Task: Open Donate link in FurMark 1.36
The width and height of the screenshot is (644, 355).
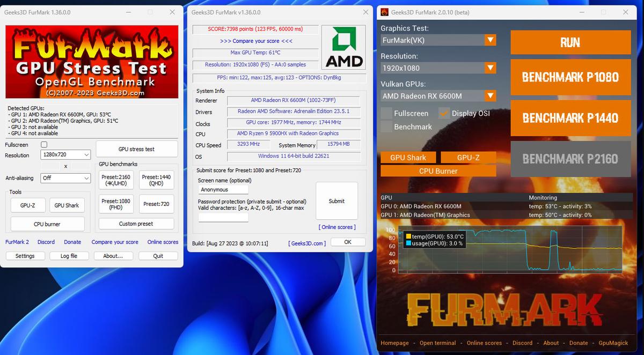Action: tap(72, 242)
